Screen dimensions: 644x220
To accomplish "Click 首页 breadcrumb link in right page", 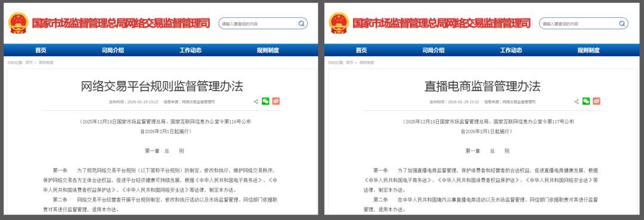I will pos(350,63).
